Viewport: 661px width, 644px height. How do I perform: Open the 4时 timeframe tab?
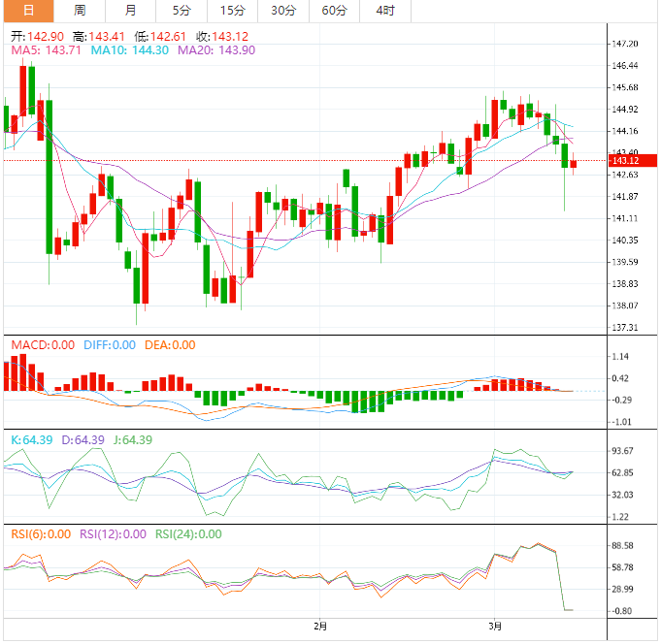click(x=385, y=11)
